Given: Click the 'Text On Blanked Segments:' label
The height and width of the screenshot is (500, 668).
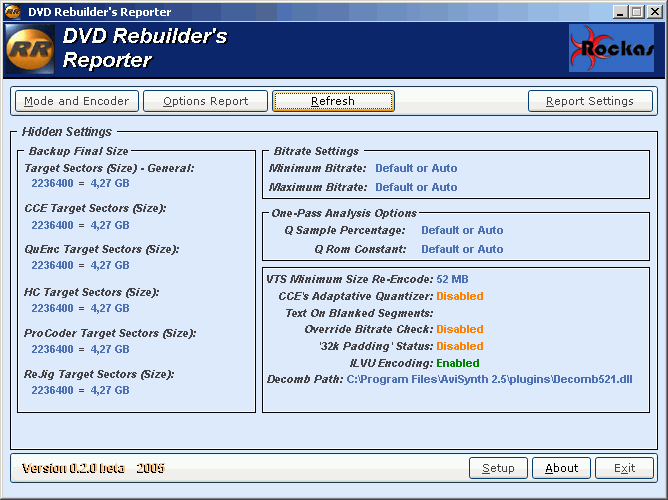Looking at the screenshot, I should 359,313.
